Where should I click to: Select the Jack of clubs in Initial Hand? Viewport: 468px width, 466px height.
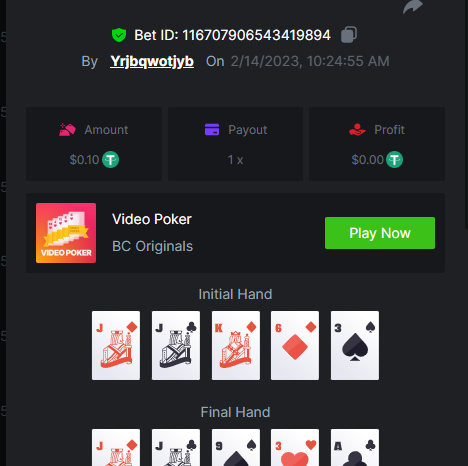[x=176, y=345]
